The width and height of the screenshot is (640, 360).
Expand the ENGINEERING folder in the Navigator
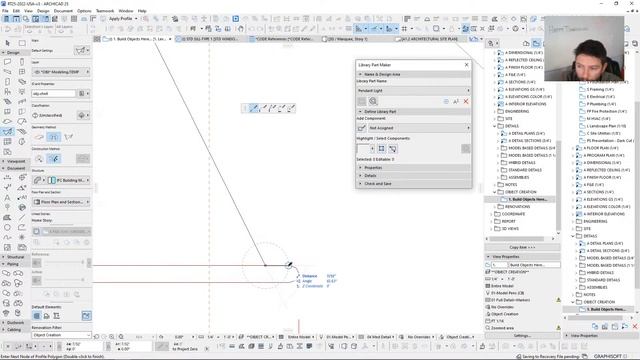[494, 111]
